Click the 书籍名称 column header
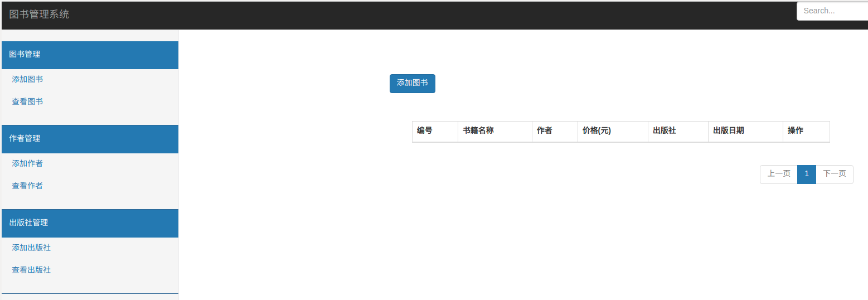This screenshot has height=300, width=868. tap(494, 131)
